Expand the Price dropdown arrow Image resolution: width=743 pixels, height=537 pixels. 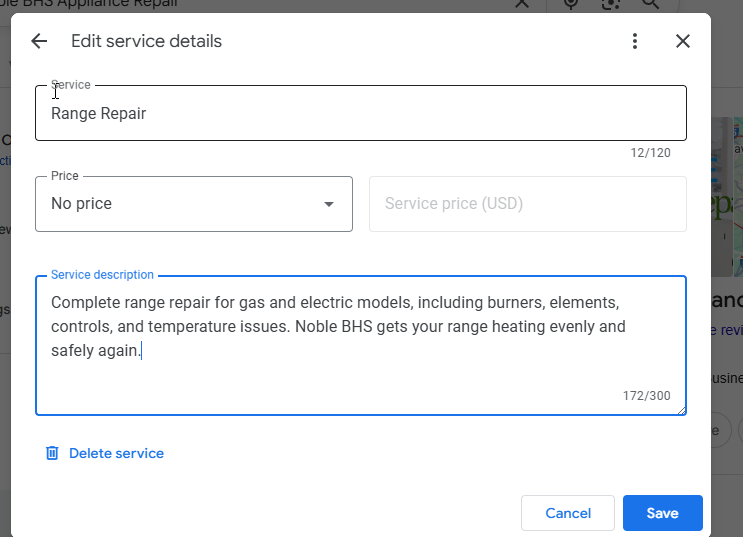(x=328, y=204)
